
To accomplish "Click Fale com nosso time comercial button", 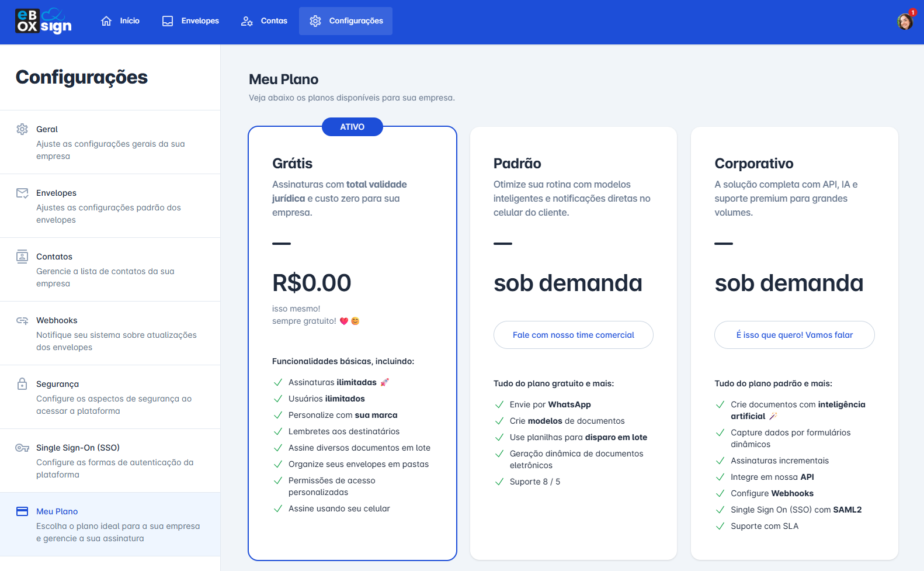I will point(574,335).
